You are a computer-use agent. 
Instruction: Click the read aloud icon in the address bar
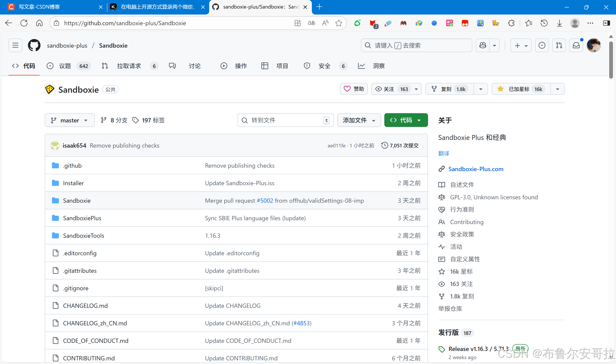(325, 23)
